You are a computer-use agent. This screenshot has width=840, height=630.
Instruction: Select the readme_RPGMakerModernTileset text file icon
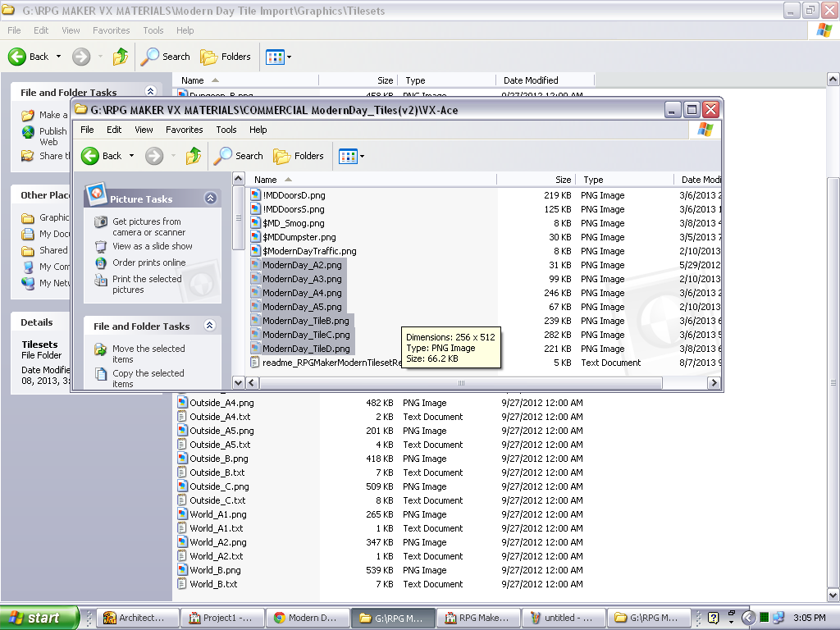coord(256,363)
